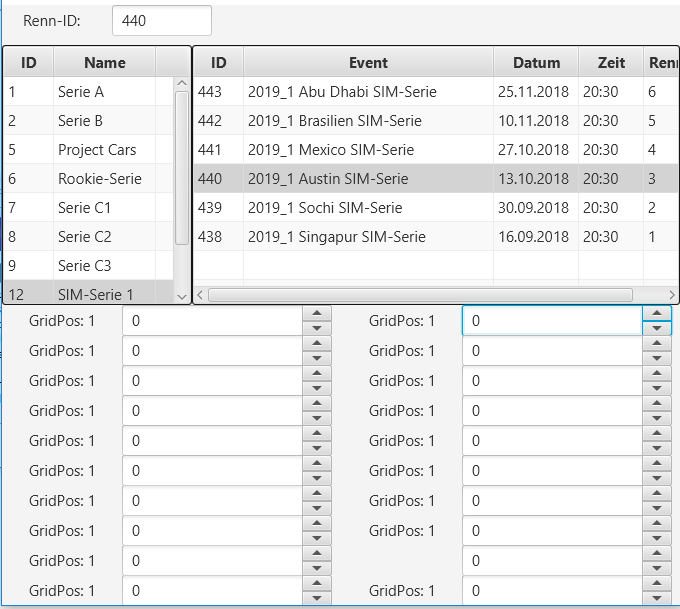Sort events by the Zeit column header
This screenshot has height=609, width=680.
pyautogui.click(x=611, y=62)
